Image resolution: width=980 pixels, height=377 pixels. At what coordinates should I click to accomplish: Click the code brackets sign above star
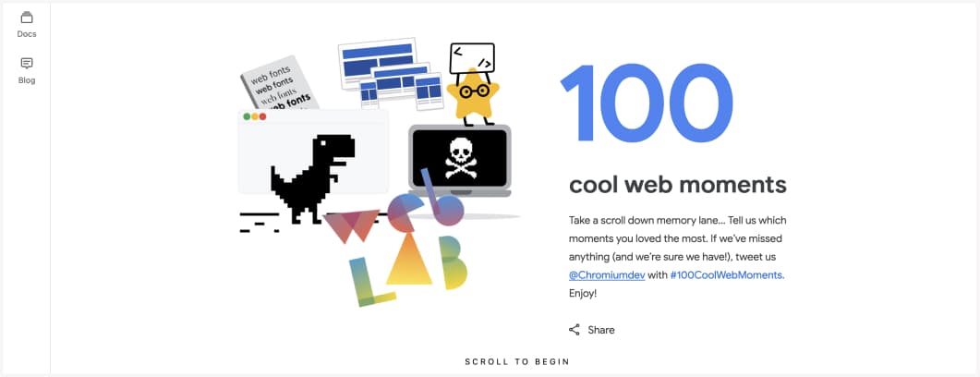[x=472, y=58]
